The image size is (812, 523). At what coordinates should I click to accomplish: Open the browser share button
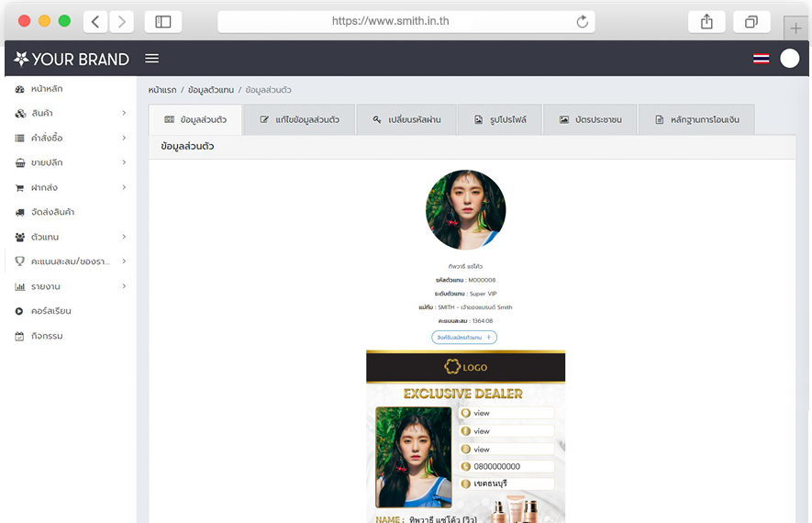706,22
